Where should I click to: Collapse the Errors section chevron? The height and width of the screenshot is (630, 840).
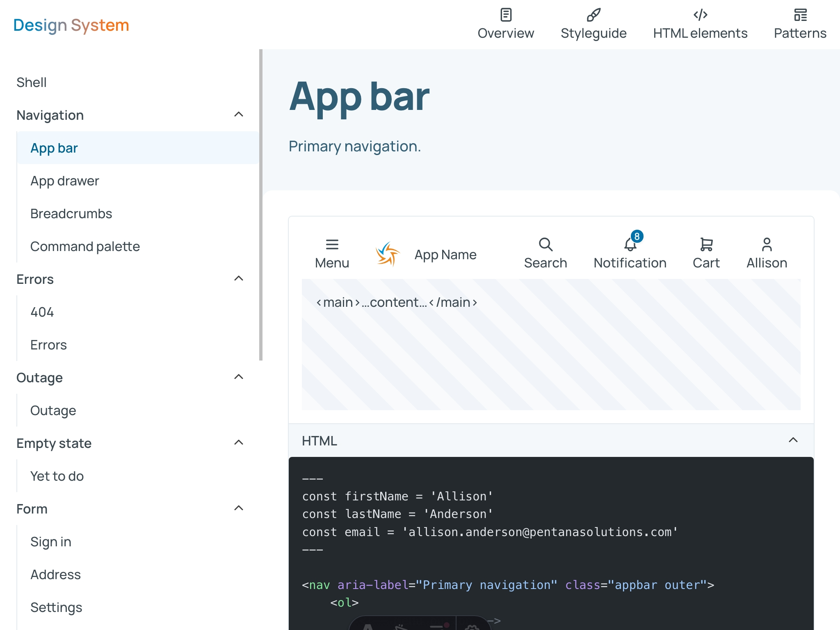point(239,279)
